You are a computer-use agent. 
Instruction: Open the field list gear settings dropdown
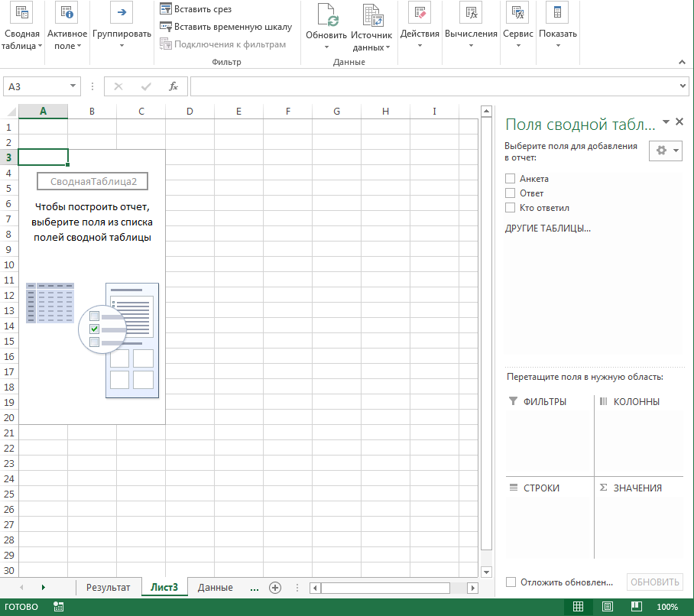[665, 151]
